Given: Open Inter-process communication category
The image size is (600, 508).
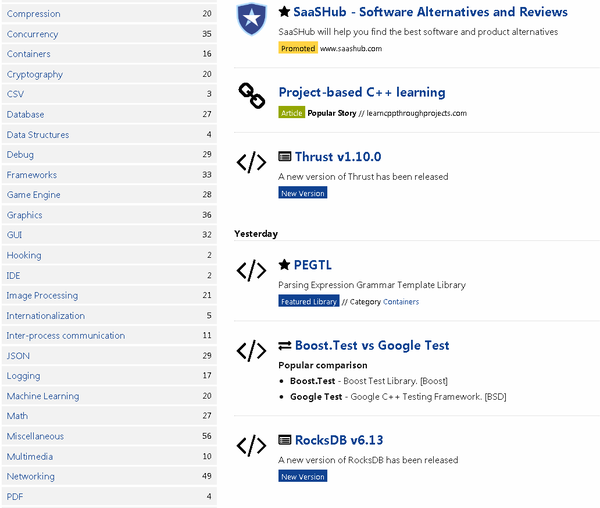Looking at the screenshot, I should point(109,335).
